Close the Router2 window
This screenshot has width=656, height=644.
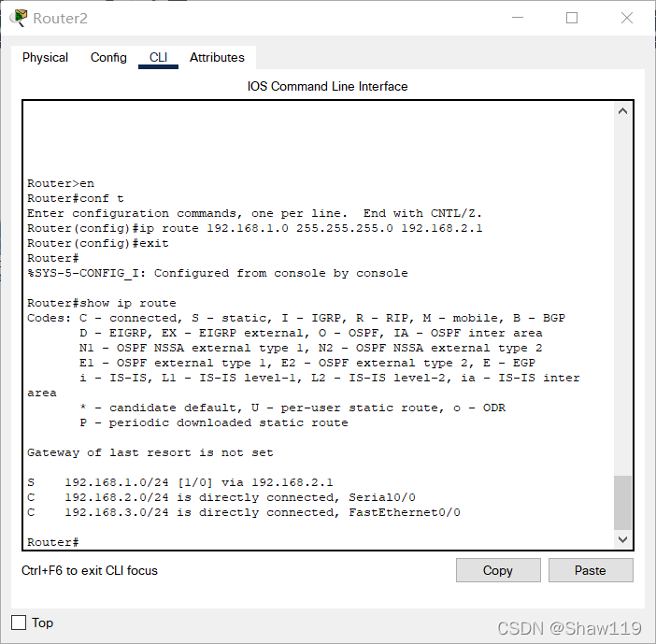pyautogui.click(x=627, y=18)
